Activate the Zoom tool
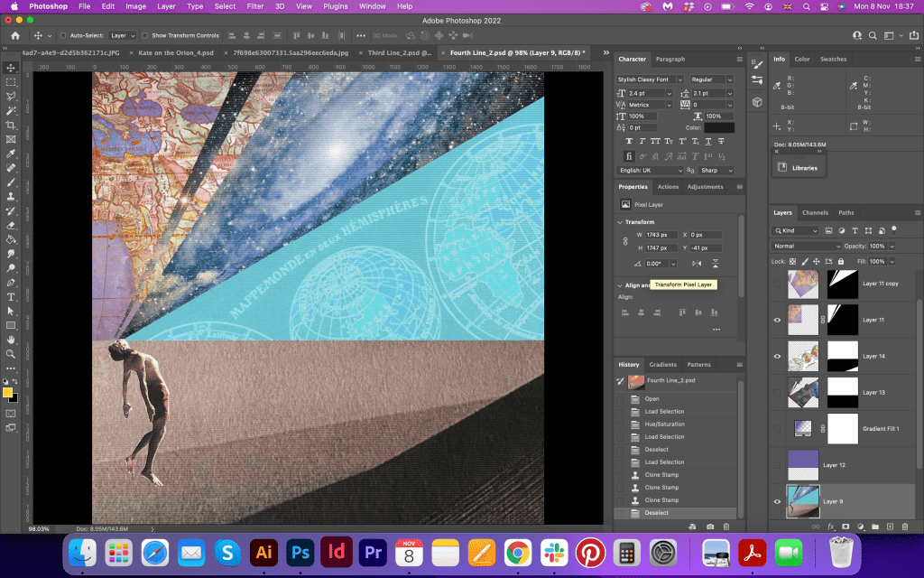The image size is (924, 578). pos(11,354)
